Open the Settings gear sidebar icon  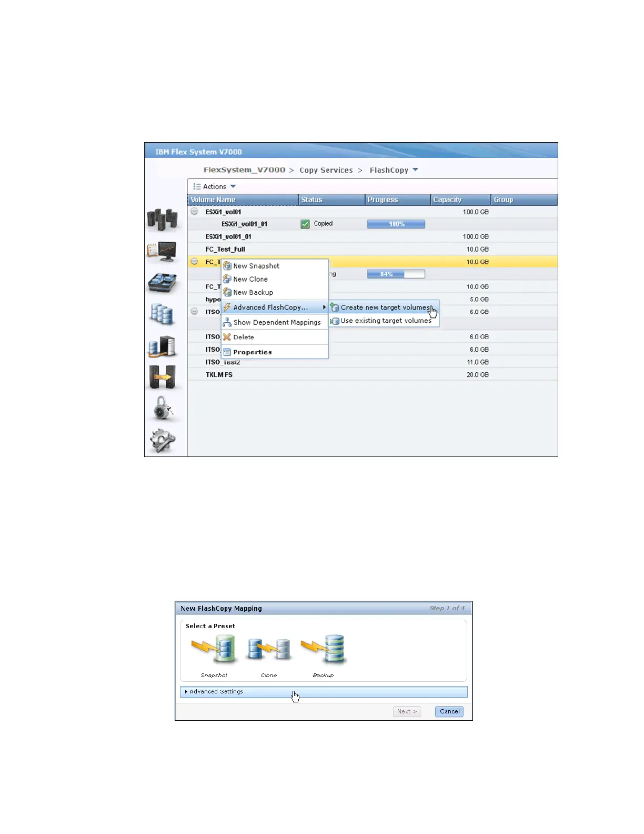pos(163,440)
